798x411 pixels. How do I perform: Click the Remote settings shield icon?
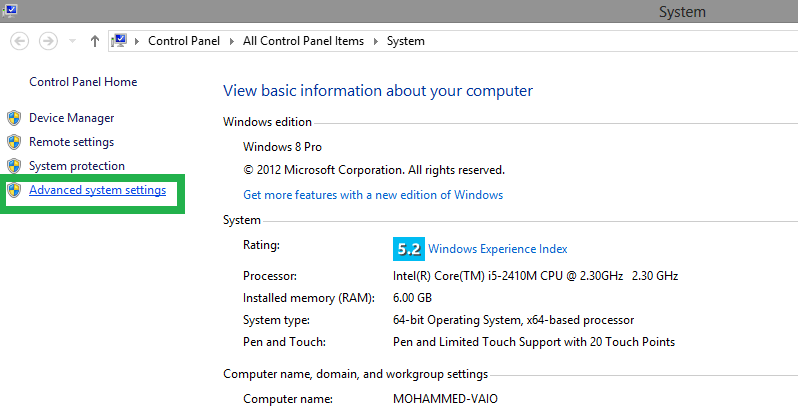click(x=14, y=142)
